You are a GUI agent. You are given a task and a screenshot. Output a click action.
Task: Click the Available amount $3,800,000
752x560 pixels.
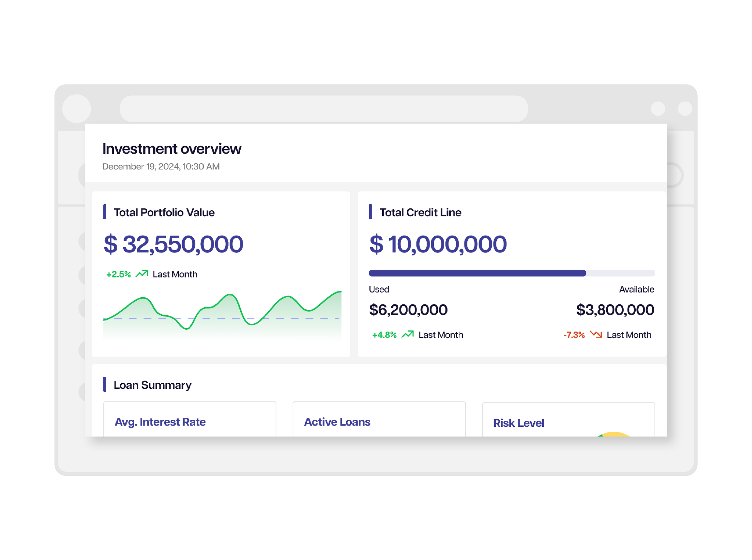615,310
